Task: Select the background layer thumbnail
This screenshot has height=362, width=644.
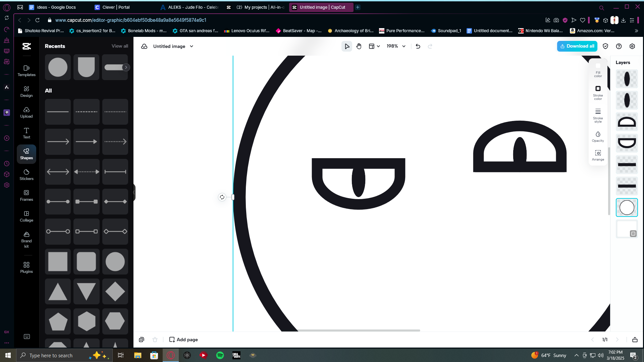Action: pos(627,229)
